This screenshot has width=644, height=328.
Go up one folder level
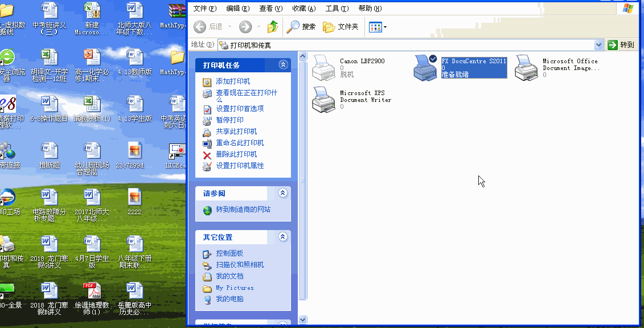[273, 27]
